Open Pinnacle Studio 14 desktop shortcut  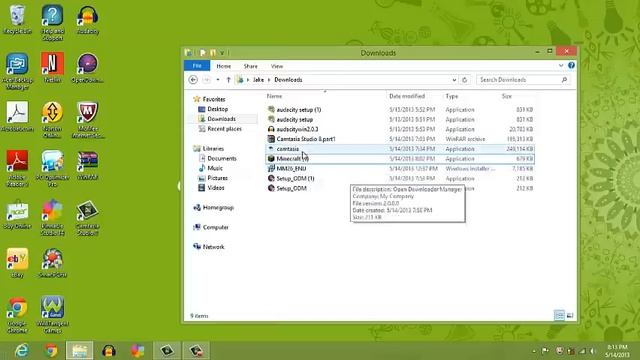(x=52, y=217)
